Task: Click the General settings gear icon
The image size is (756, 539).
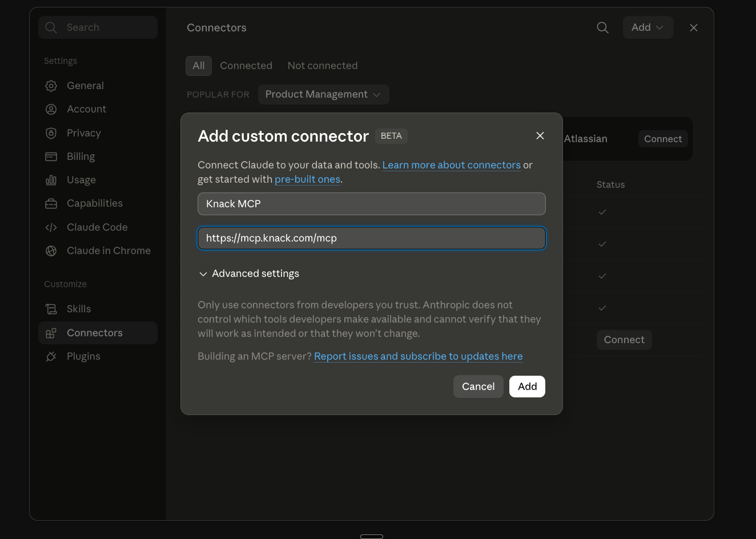Action: tap(51, 86)
